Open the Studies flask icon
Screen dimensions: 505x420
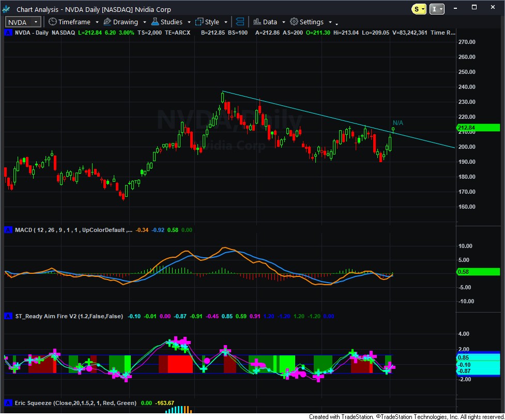pos(155,22)
